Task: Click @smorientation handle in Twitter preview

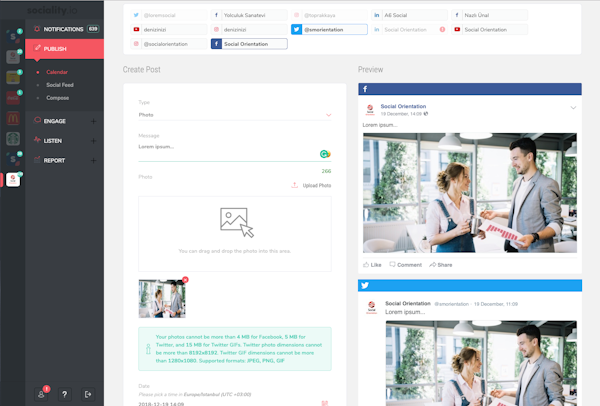Action: (x=452, y=304)
